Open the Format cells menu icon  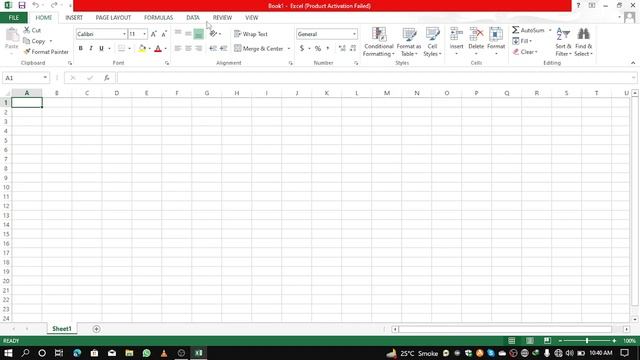tap(496, 34)
